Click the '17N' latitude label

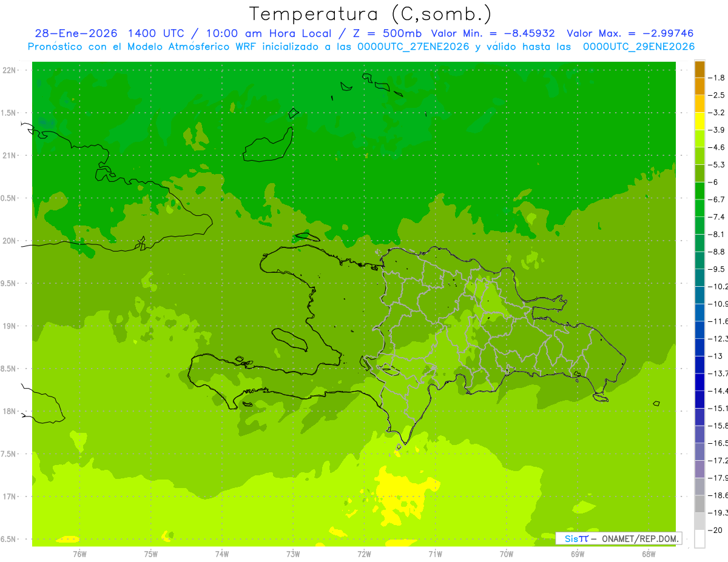(10, 497)
